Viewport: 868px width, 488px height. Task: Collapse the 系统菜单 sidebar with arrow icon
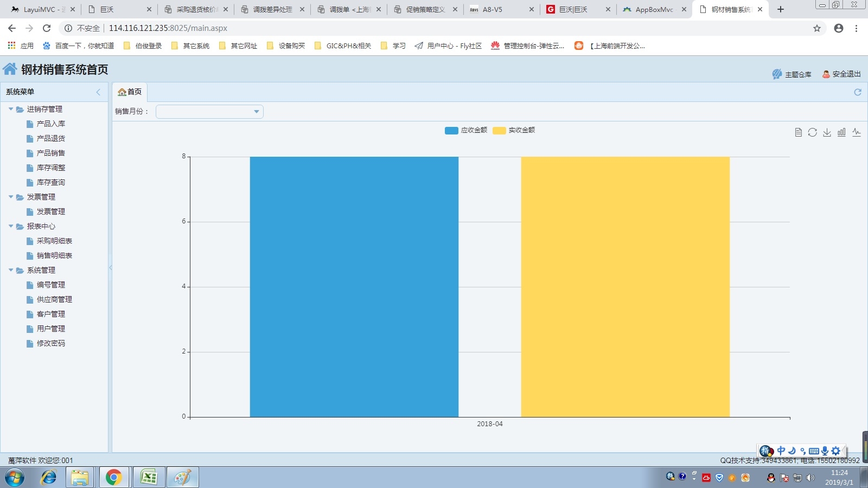[x=98, y=92]
